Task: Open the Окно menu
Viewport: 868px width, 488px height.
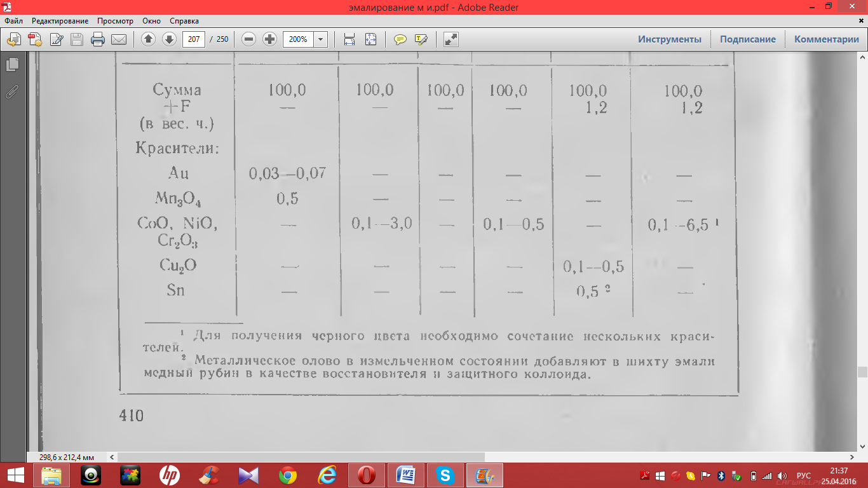Action: pos(151,21)
